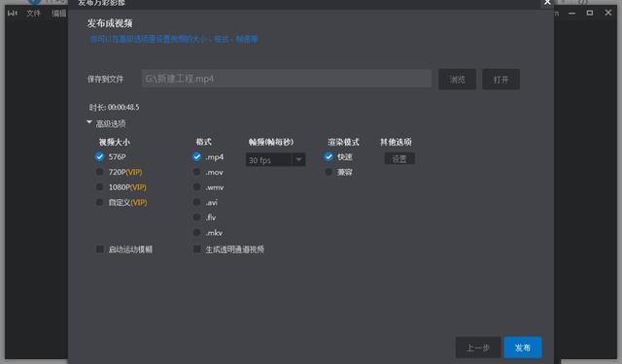Select the .mov format

(x=196, y=172)
